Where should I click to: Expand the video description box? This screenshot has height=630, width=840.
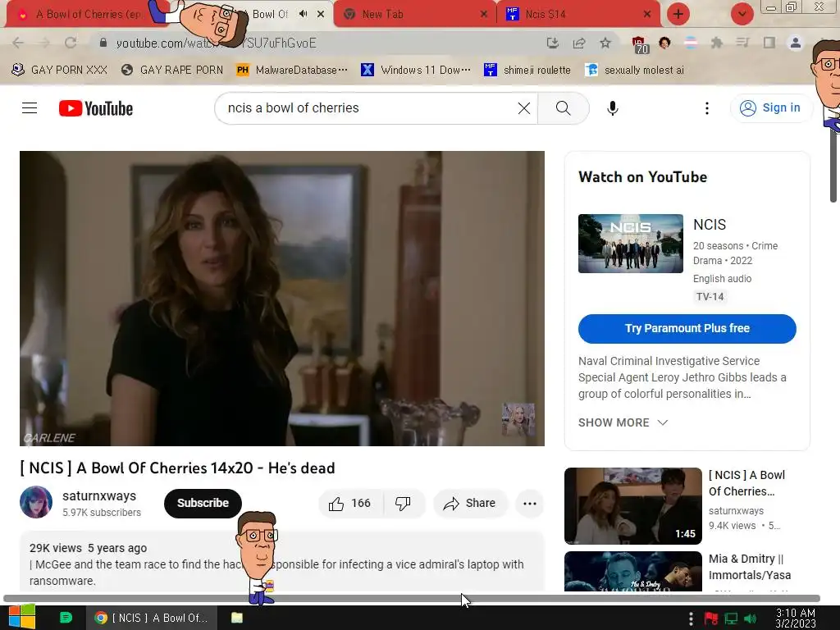(x=282, y=561)
